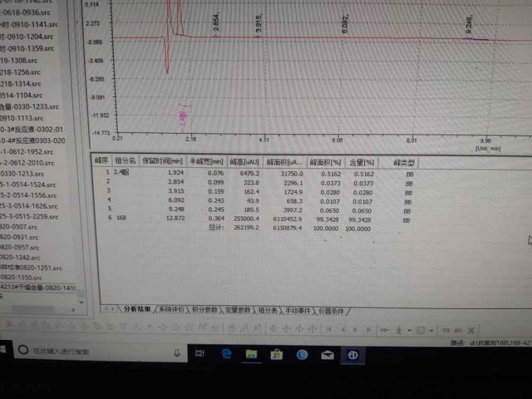Click the file list horizontal scrollbar thumb

pos(33,309)
